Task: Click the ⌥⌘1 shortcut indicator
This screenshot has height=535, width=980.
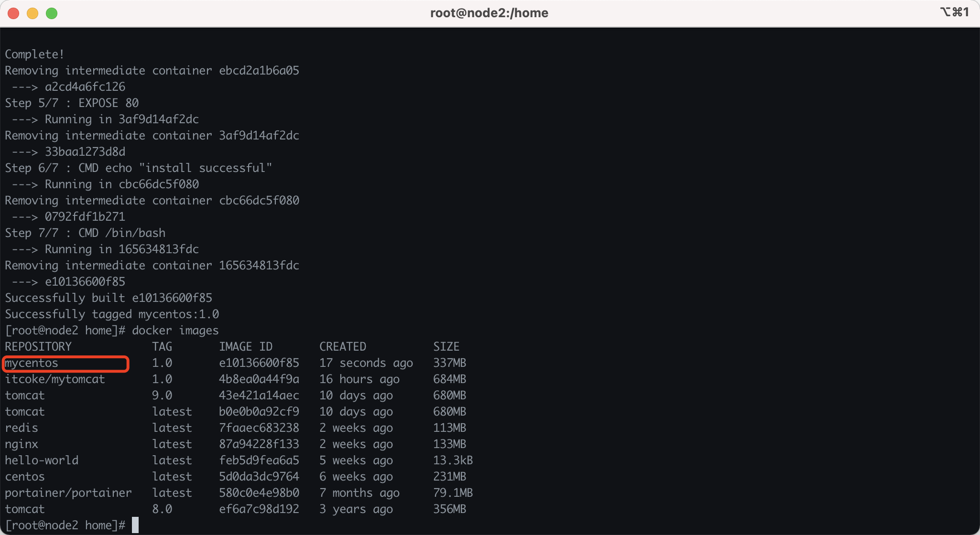Action: (954, 12)
